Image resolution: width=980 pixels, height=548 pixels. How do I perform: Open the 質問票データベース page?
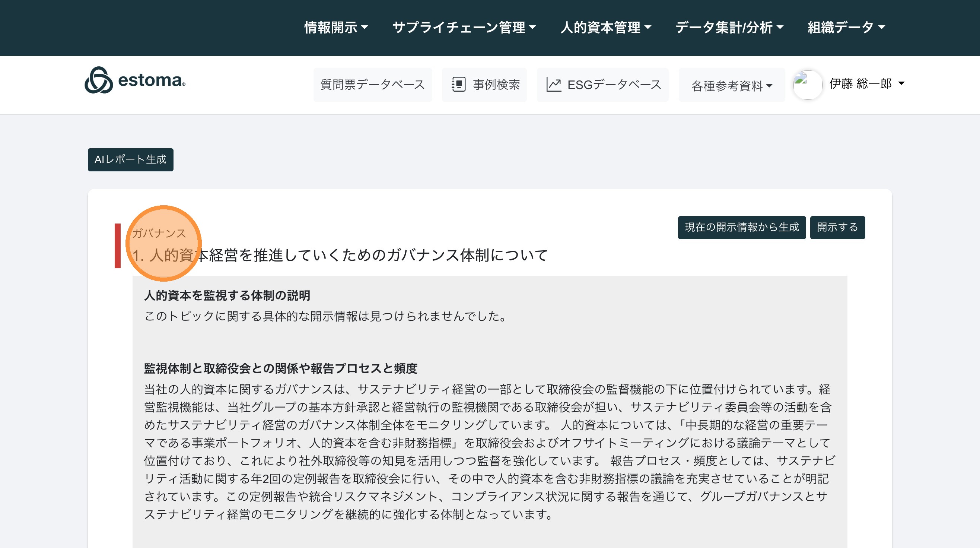tap(372, 85)
